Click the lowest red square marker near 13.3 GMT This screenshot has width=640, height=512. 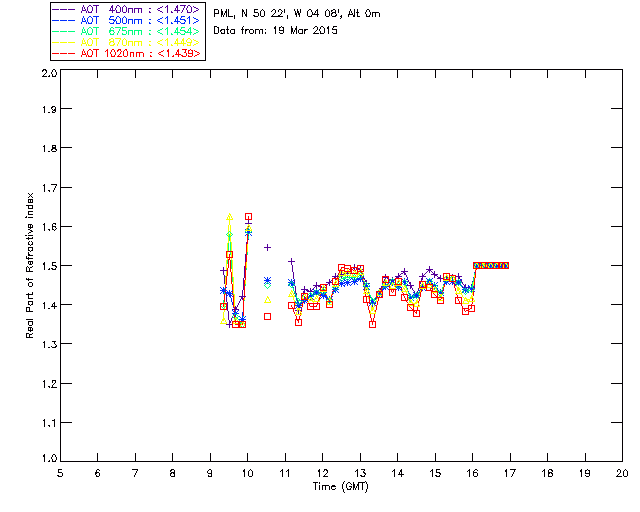pos(372,325)
